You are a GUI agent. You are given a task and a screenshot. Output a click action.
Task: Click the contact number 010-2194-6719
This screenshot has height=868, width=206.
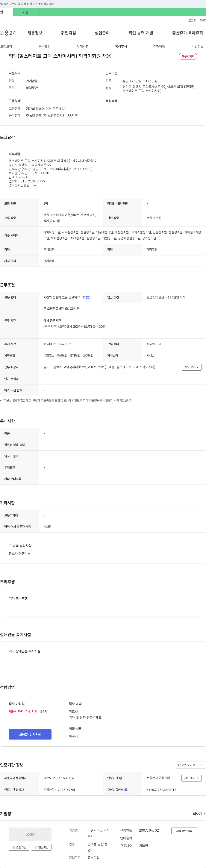point(33,181)
